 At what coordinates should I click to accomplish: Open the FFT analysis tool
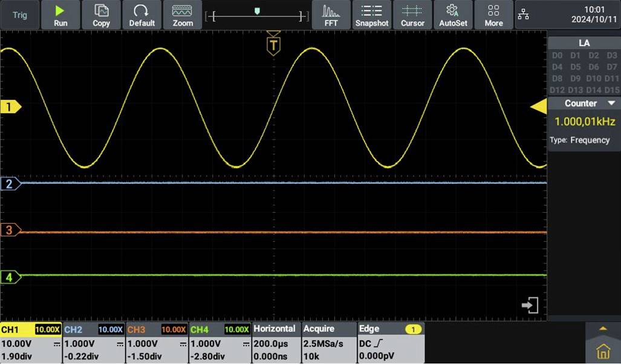pyautogui.click(x=330, y=15)
